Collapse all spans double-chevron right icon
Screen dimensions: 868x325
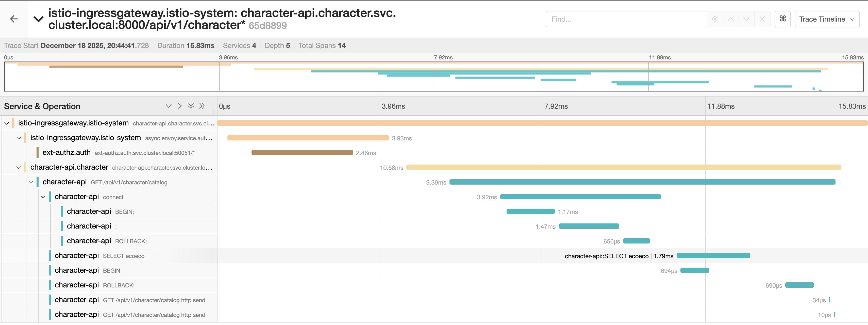(x=202, y=106)
